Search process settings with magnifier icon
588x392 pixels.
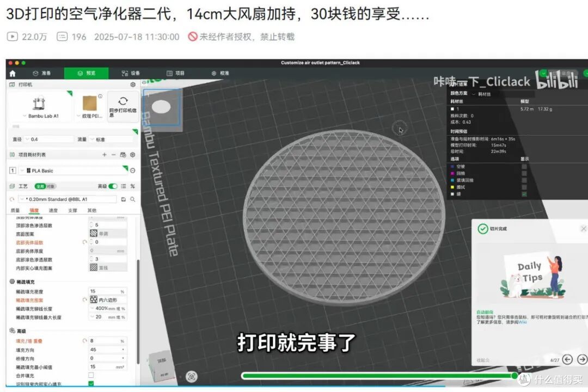(133, 199)
